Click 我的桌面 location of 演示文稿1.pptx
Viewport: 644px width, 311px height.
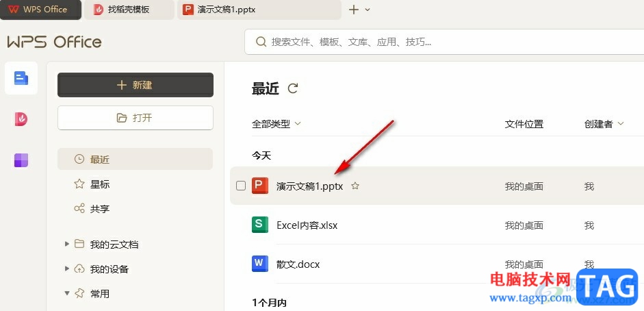(524, 186)
